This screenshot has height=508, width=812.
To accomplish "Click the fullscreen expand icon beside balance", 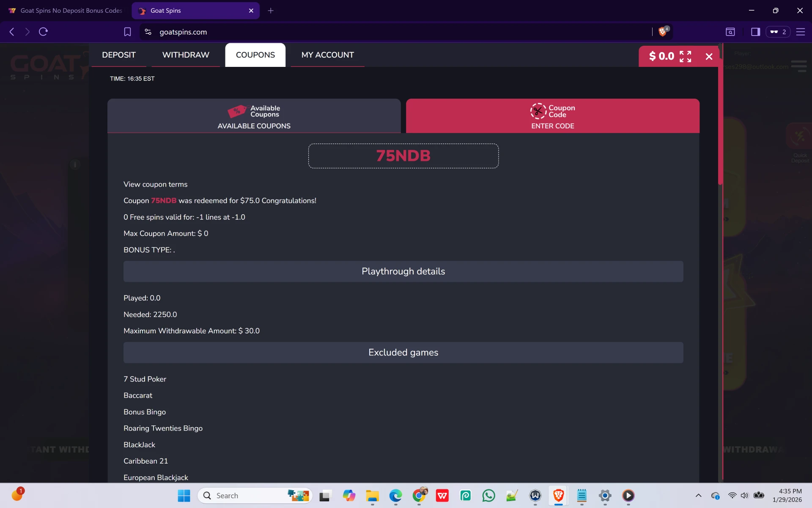I will click(685, 56).
